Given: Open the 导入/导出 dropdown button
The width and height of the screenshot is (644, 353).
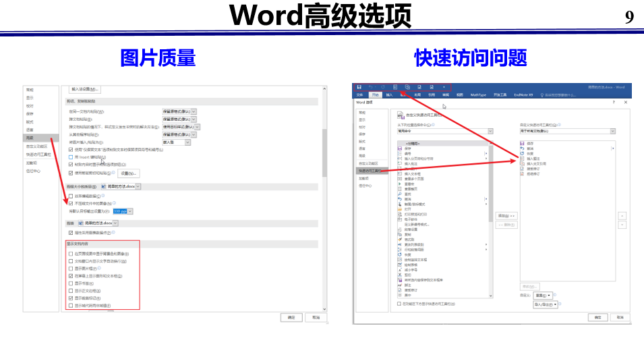Looking at the screenshot, I should (x=545, y=304).
